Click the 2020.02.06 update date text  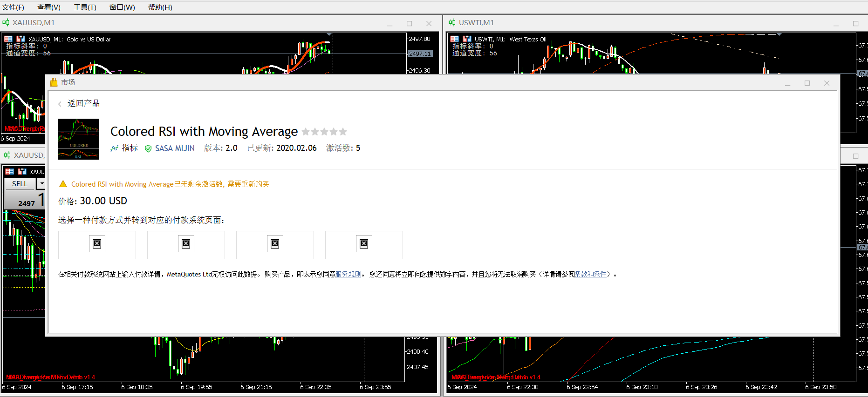(296, 148)
